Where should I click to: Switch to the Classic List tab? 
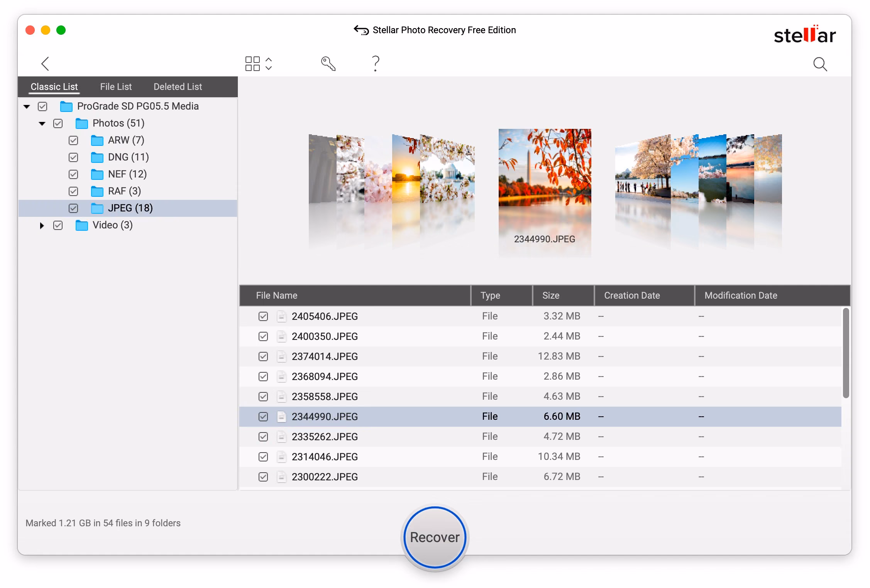[x=54, y=87]
